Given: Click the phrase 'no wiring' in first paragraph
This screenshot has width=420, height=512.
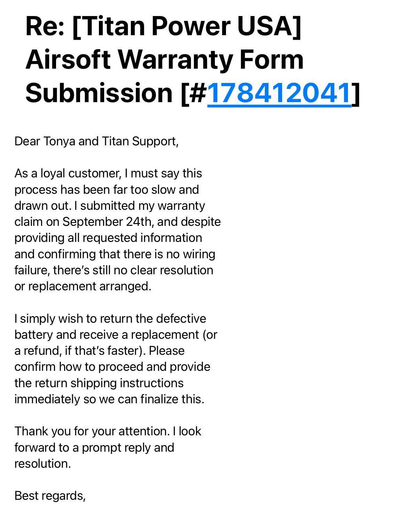Looking at the screenshot, I should click(x=190, y=254).
